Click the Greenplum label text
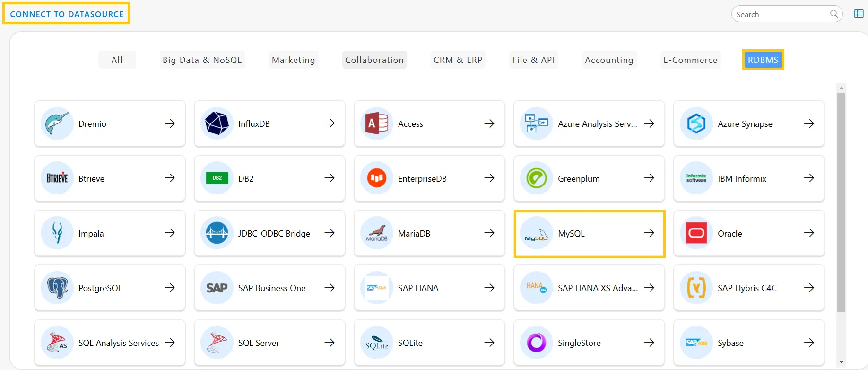Screen dimensions: 868x370 pyautogui.click(x=579, y=179)
